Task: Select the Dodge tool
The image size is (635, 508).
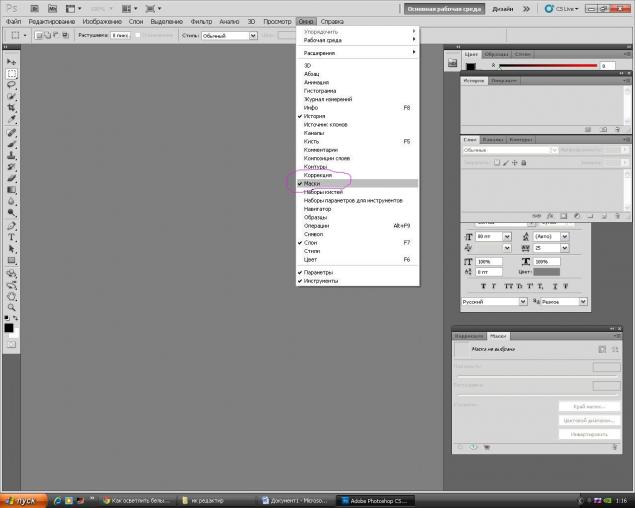Action: coord(11,212)
